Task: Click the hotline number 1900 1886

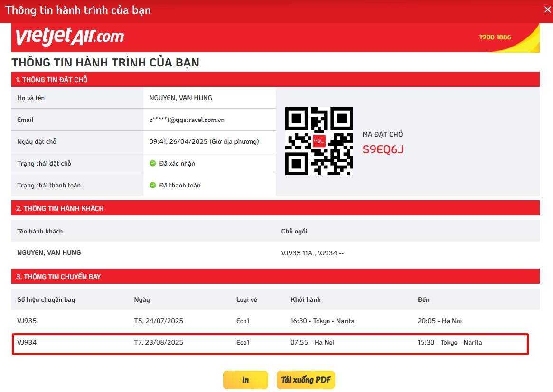Action: pos(495,37)
